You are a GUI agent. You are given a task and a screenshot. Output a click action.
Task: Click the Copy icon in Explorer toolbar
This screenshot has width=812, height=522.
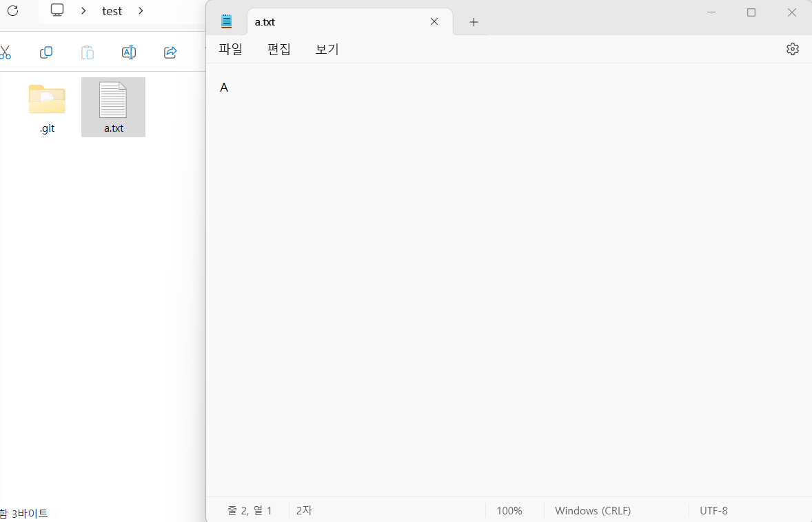[46, 52]
